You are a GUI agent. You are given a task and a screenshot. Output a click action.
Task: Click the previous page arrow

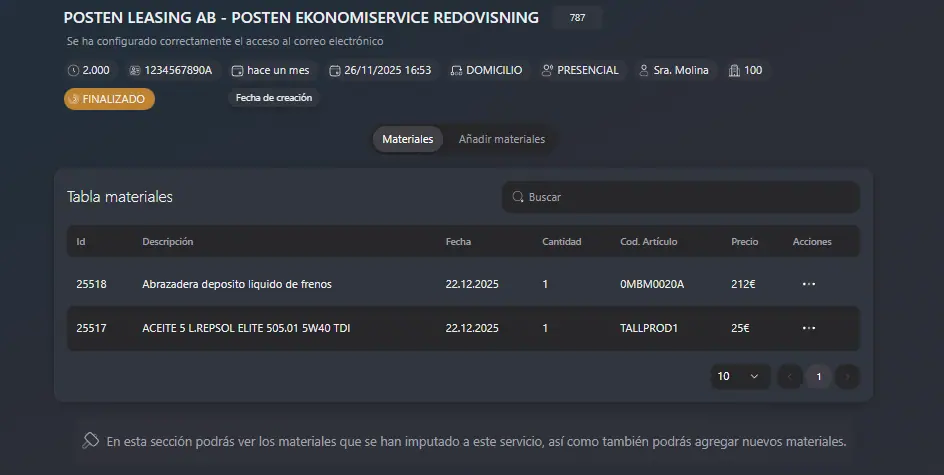pyautogui.click(x=790, y=377)
